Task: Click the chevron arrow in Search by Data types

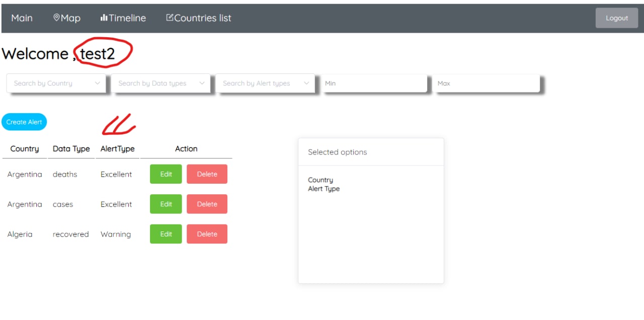Action: tap(202, 84)
